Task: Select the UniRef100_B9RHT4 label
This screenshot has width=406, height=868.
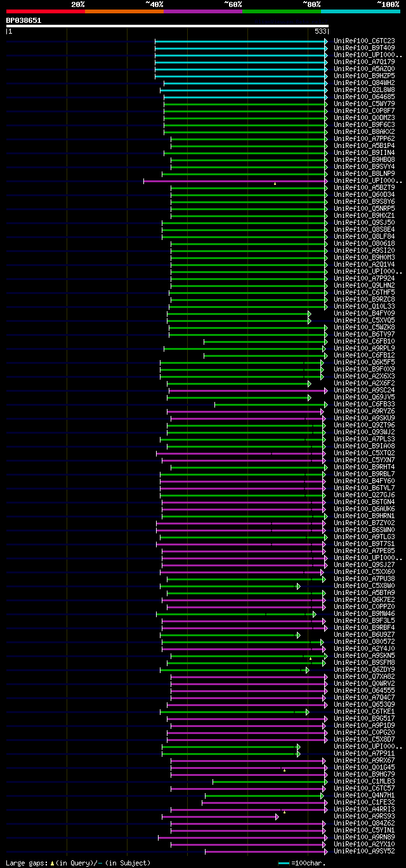Action: [x=364, y=467]
